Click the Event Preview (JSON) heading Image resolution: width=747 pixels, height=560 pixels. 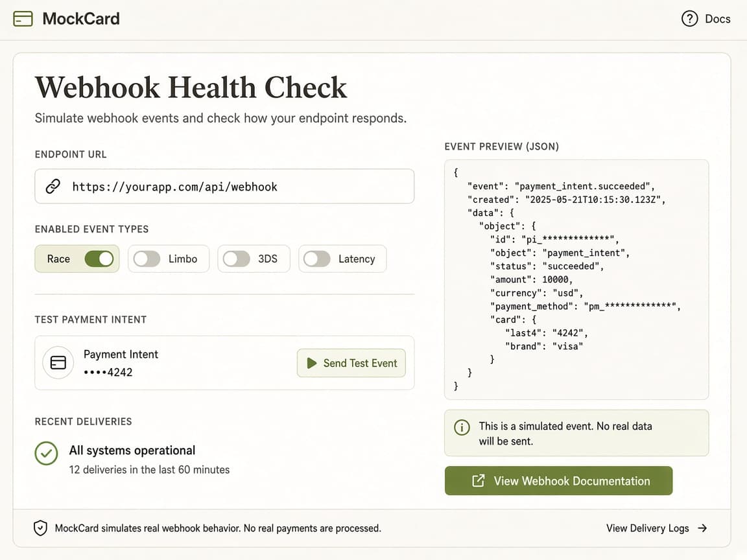click(x=502, y=146)
